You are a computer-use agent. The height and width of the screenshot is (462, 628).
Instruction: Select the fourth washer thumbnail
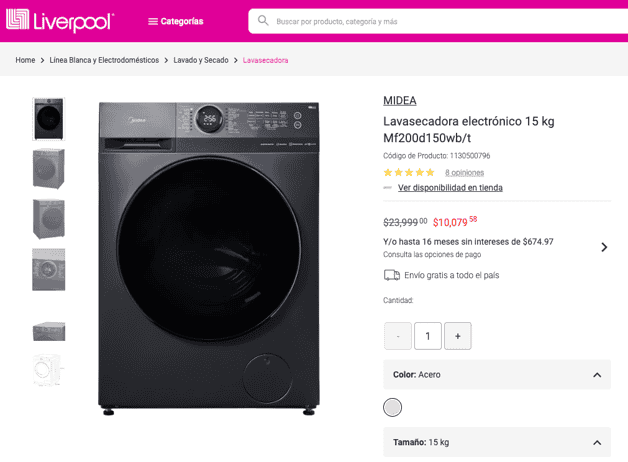point(48,269)
